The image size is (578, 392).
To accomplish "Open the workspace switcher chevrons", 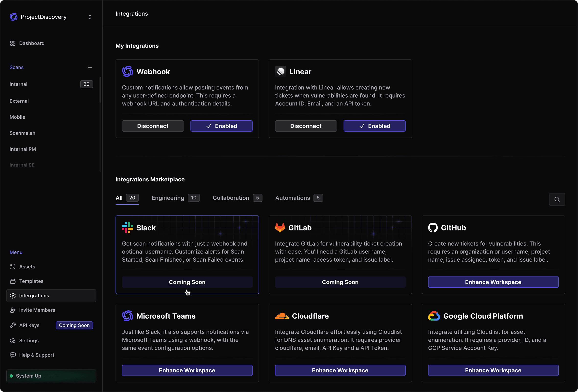I will (90, 17).
